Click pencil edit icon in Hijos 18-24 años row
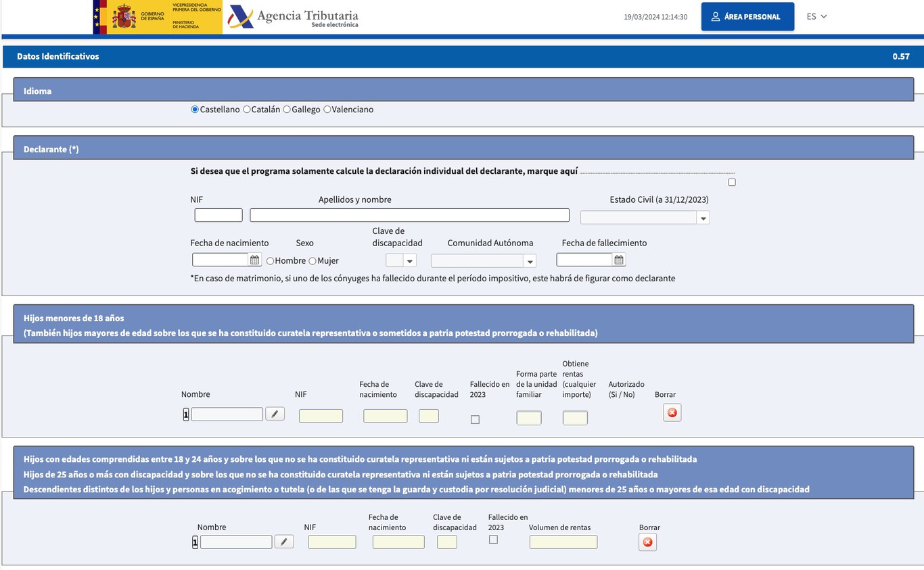 284,542
